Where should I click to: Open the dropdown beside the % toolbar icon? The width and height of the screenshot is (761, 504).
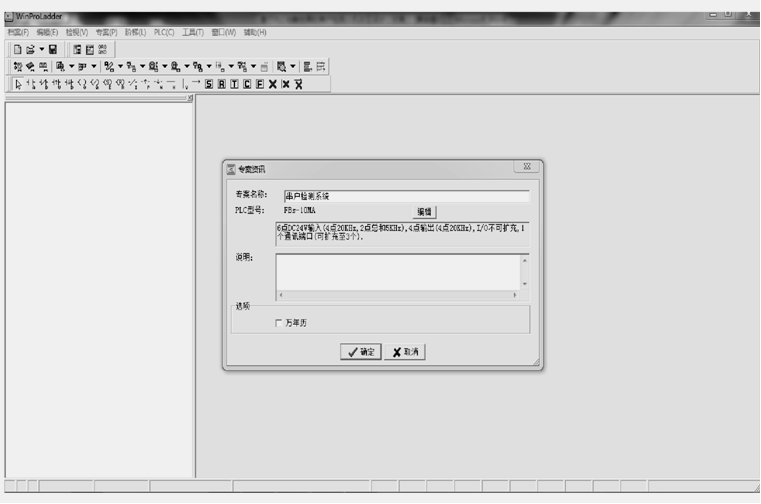[x=120, y=67]
